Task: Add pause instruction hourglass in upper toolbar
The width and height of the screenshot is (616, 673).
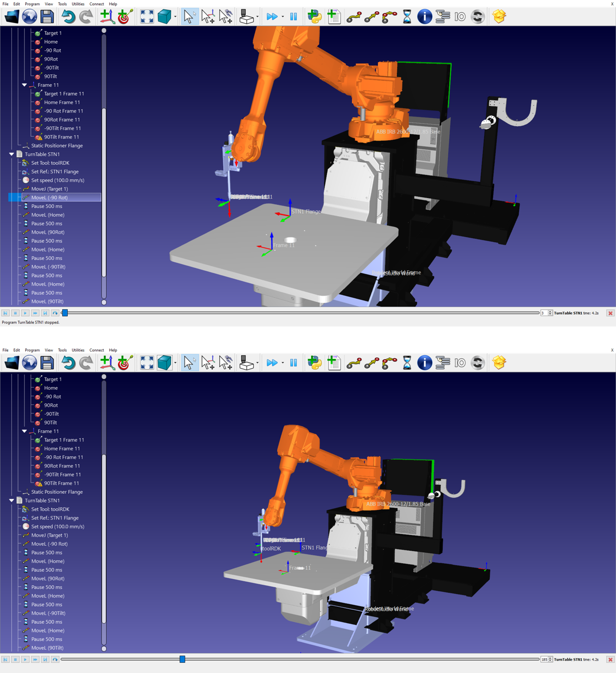Action: click(407, 17)
